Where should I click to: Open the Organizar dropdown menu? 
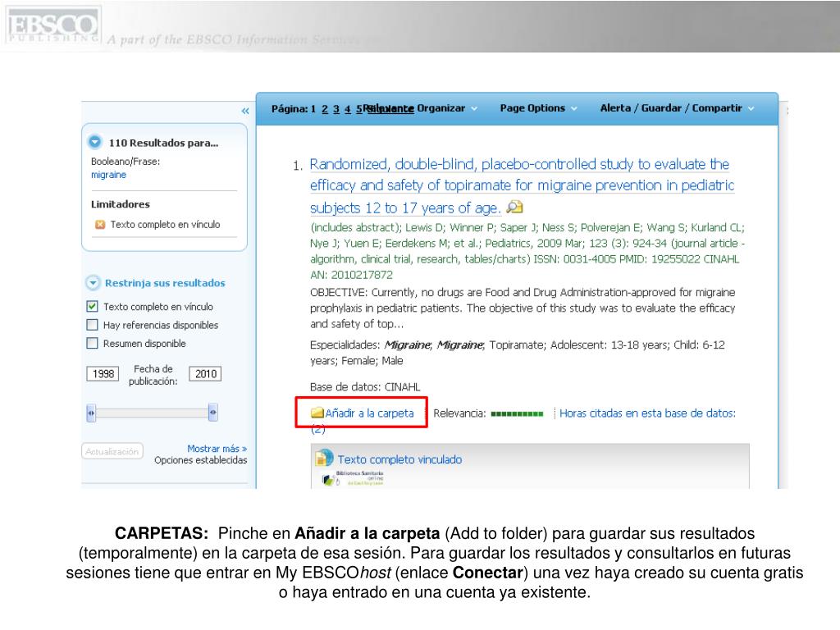(447, 108)
